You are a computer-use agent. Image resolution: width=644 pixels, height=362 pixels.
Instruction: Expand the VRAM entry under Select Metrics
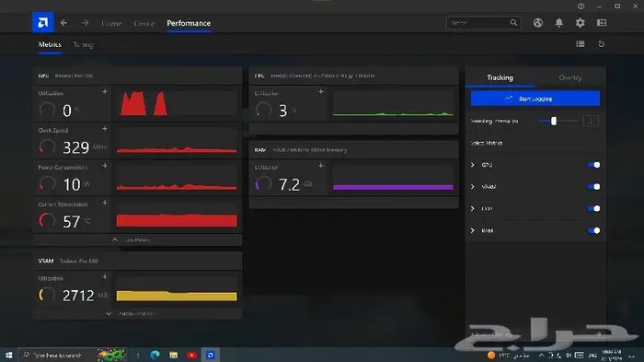473,187
